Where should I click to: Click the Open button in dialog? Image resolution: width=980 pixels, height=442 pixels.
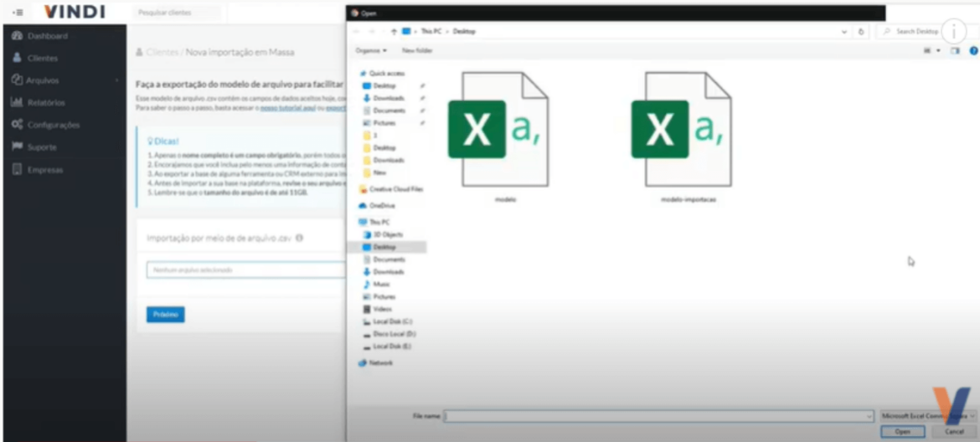(902, 431)
